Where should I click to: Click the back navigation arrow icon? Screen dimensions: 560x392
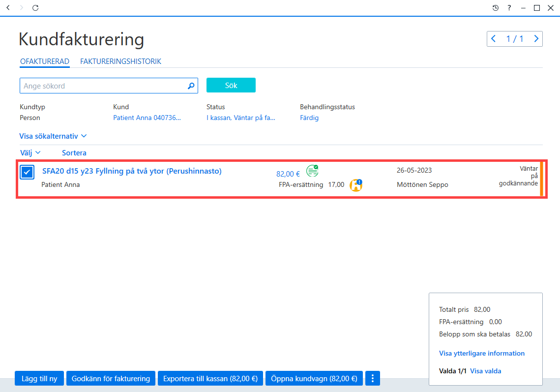point(8,7)
